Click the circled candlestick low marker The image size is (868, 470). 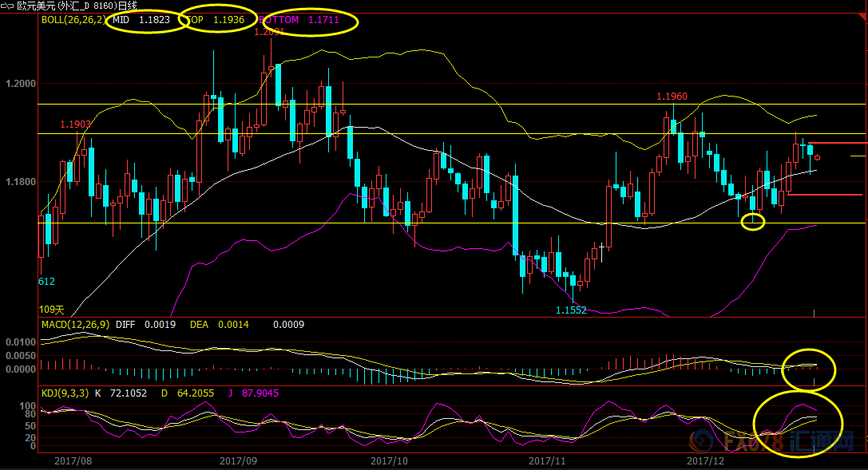point(753,222)
